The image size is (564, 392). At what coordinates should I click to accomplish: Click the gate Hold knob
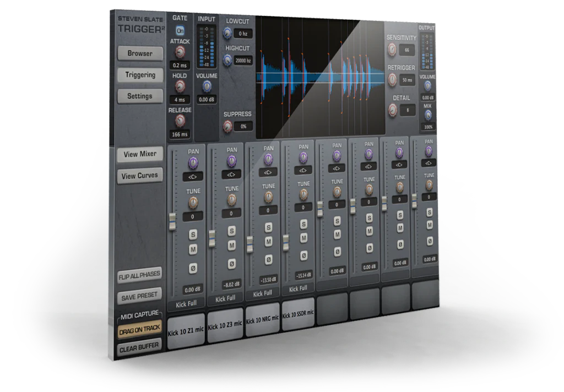180,86
